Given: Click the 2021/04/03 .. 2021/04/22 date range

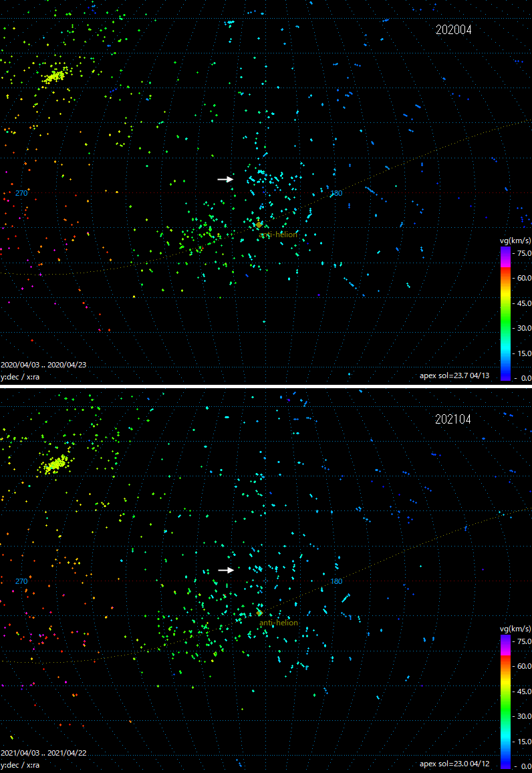Looking at the screenshot, I should (43, 753).
